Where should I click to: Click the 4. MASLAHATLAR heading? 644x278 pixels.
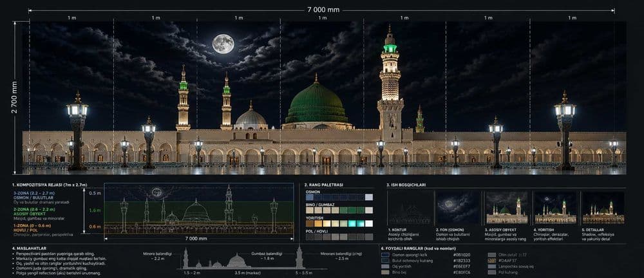click(x=29, y=248)
